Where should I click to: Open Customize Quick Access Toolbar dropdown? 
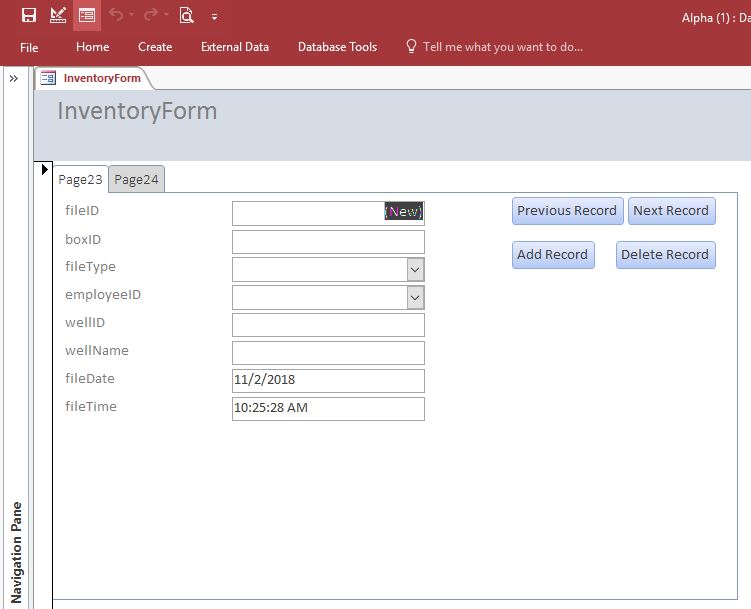pos(214,16)
